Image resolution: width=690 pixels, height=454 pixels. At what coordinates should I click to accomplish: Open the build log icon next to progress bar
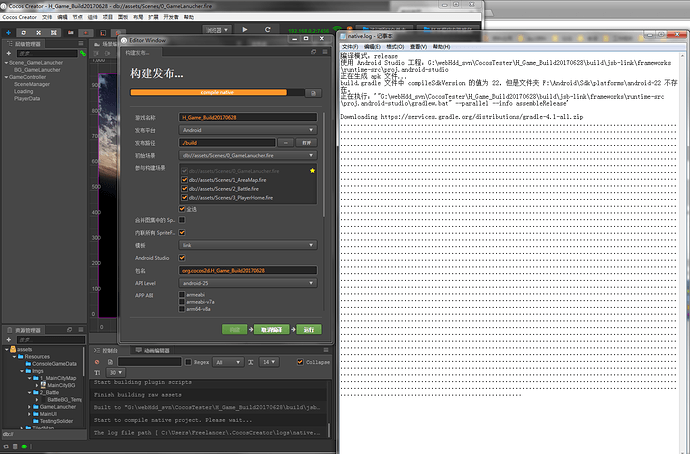(313, 93)
